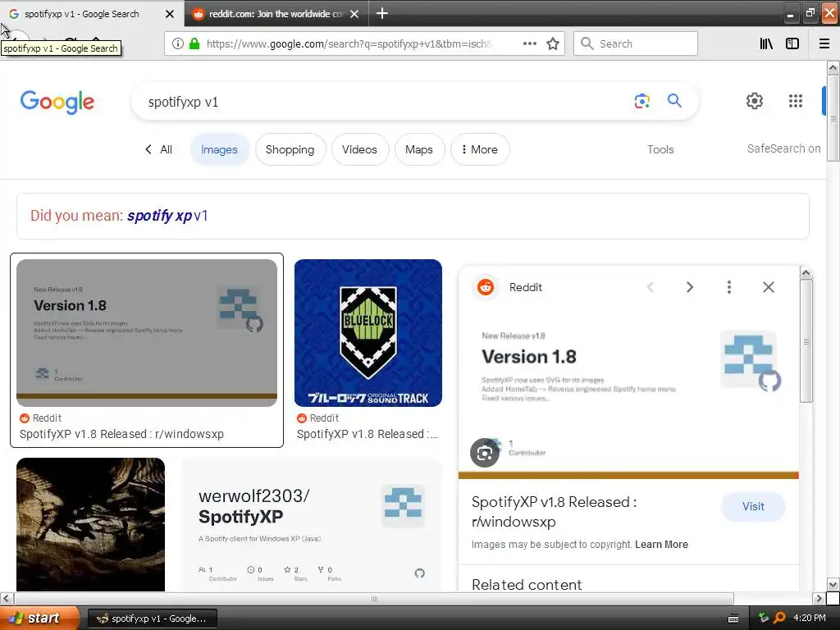The image size is (840, 630).
Task: Open Firefox hamburger menu
Action: coord(824,44)
